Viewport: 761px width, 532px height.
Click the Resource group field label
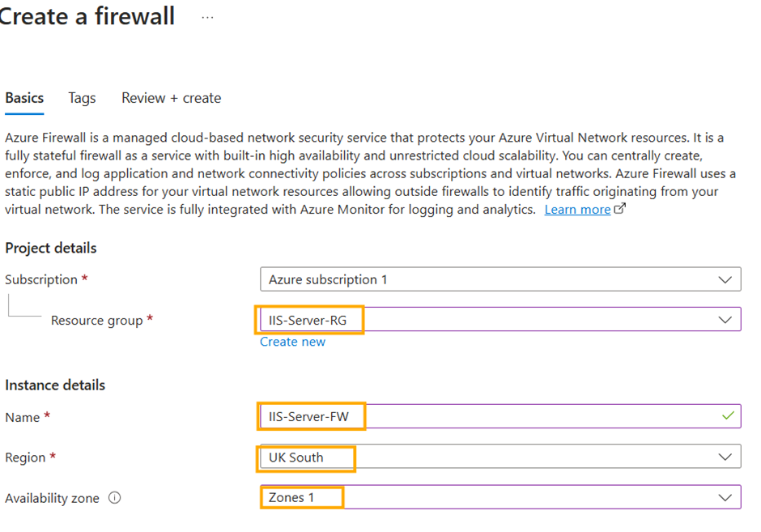[x=96, y=321]
